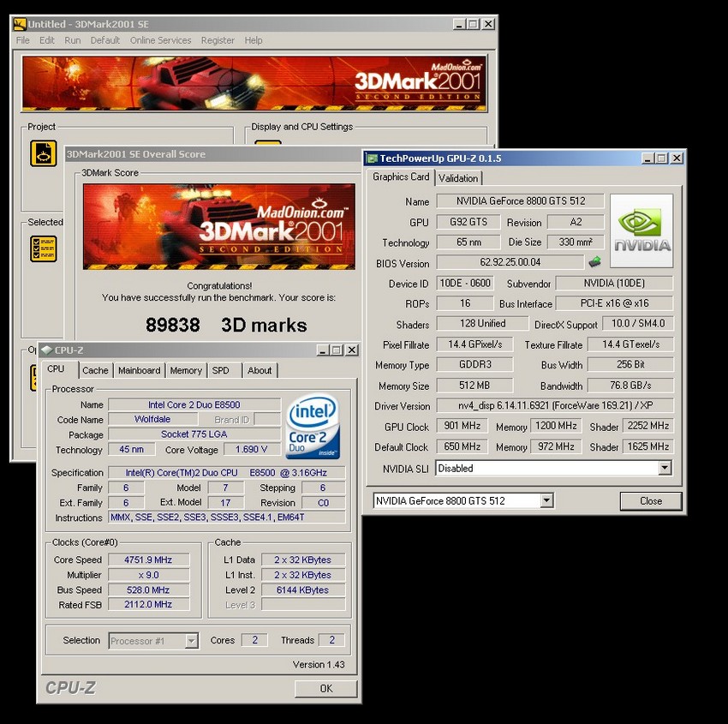The image size is (728, 724).
Task: Click the Core Speed 4751.9 MHz field
Action: click(x=148, y=559)
